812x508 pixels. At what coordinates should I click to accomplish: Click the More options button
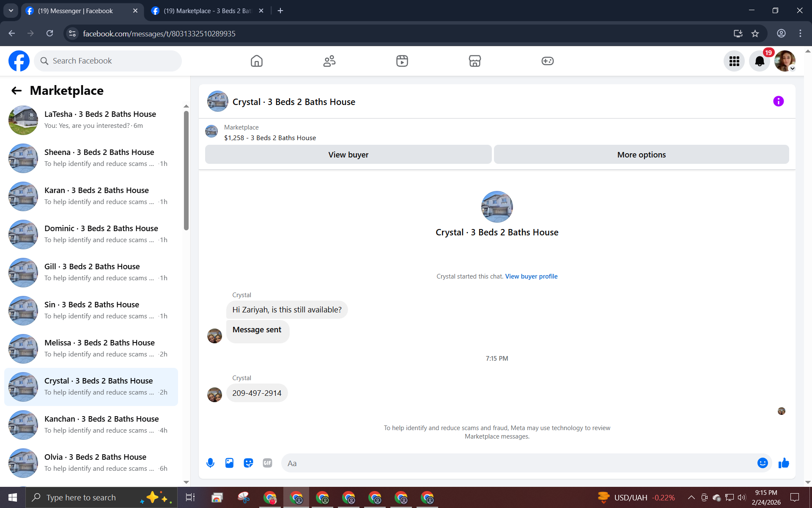click(641, 155)
